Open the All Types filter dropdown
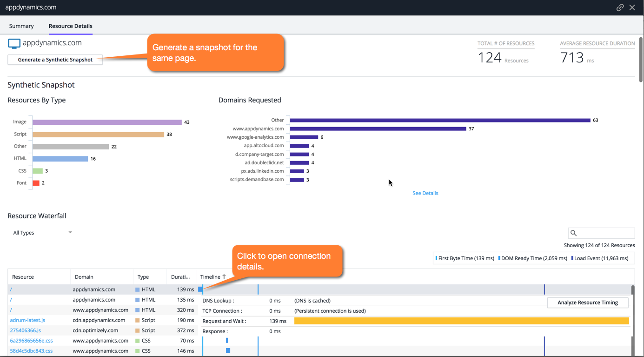The image size is (644, 357). (x=42, y=233)
